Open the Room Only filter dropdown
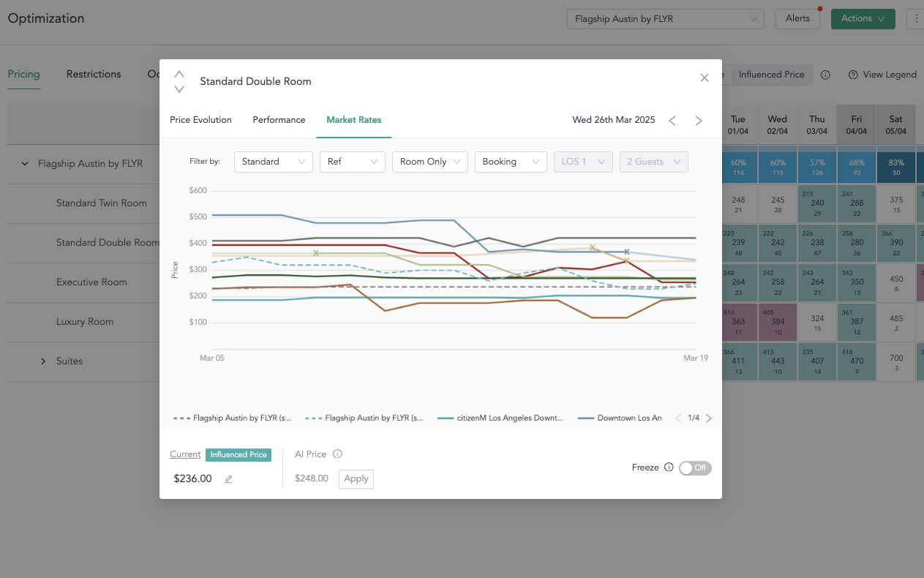Viewport: 924px width, 578px height. pos(429,162)
